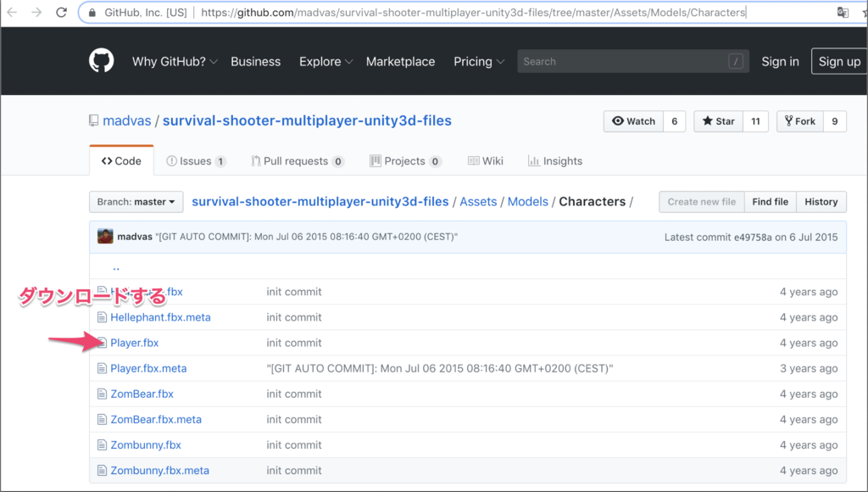Open ZomBear.fbx file
Viewport: 868px width, 492px height.
[142, 394]
